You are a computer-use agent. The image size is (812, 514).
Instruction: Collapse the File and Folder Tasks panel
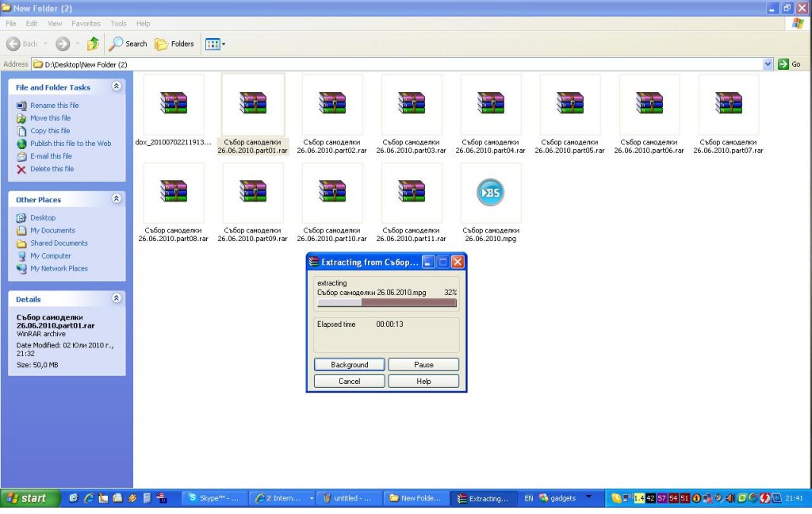tap(117, 86)
